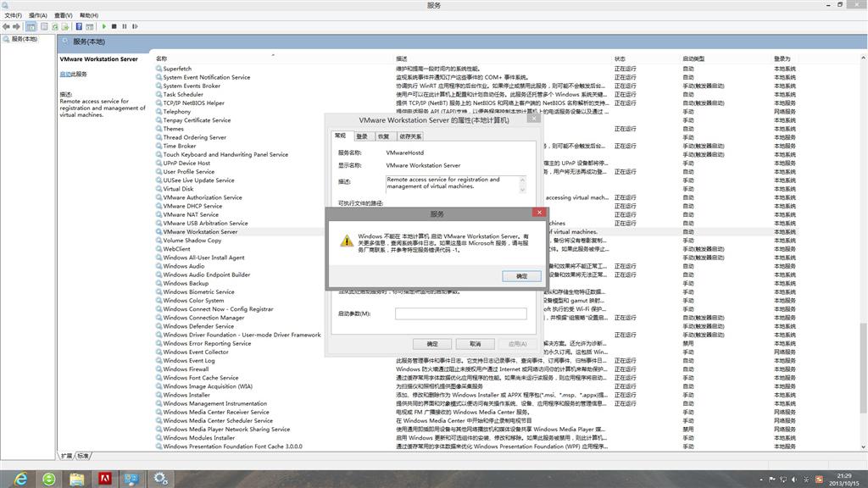Open the taskbar clock showing 21:29
This screenshot has width=868, height=488.
pos(844,480)
